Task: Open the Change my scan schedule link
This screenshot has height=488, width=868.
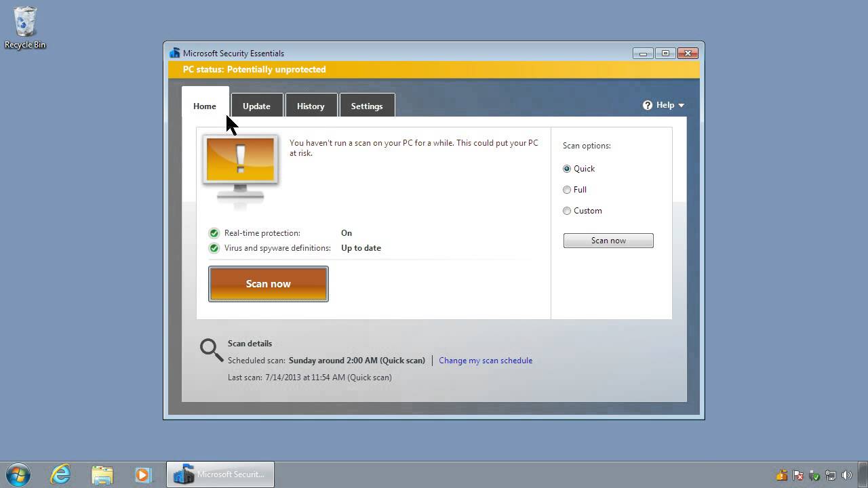Action: (486, 360)
